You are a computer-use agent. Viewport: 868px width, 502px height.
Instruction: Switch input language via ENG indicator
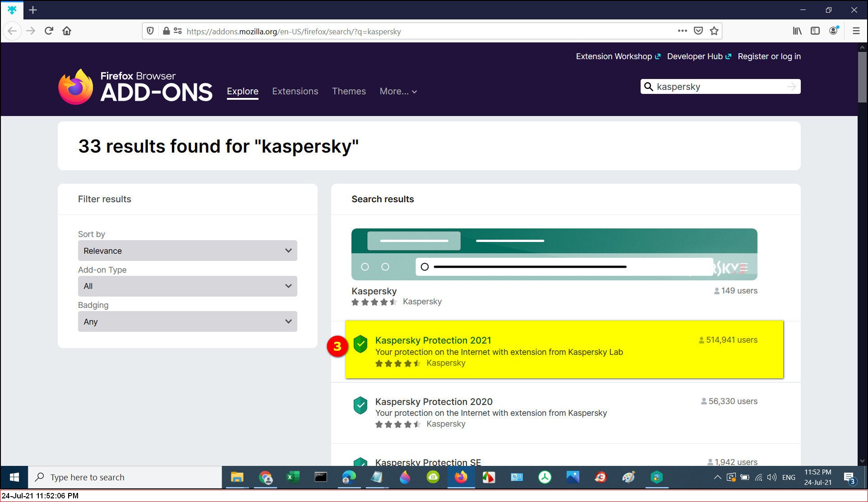pos(789,477)
